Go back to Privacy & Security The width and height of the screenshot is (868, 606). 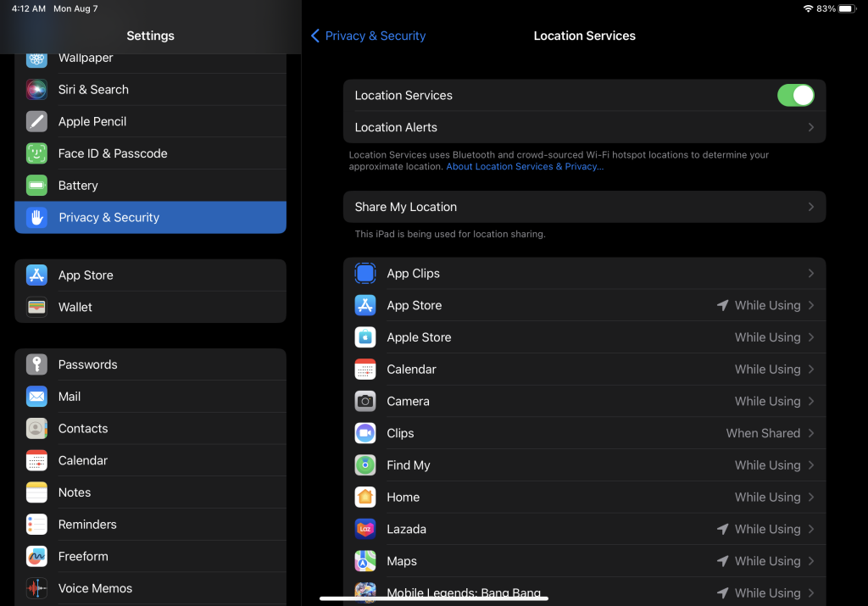[369, 36]
